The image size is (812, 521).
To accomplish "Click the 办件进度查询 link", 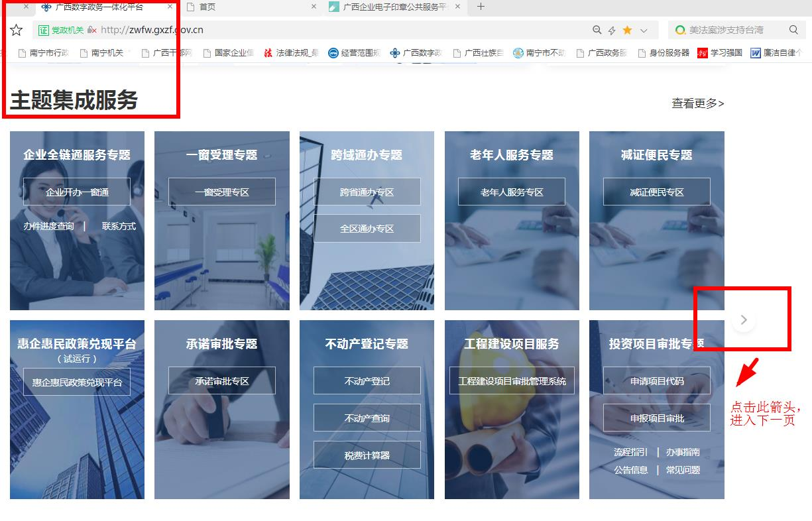I will point(48,226).
